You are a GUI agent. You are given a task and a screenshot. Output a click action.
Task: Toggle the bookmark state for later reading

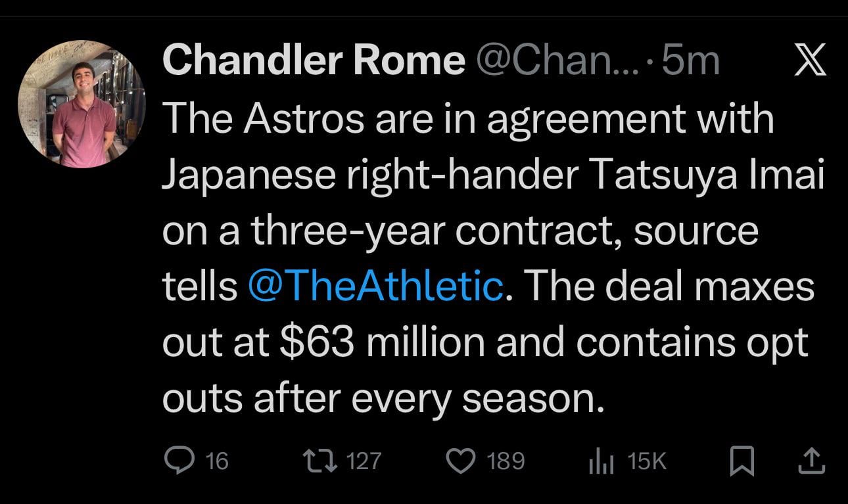742,461
